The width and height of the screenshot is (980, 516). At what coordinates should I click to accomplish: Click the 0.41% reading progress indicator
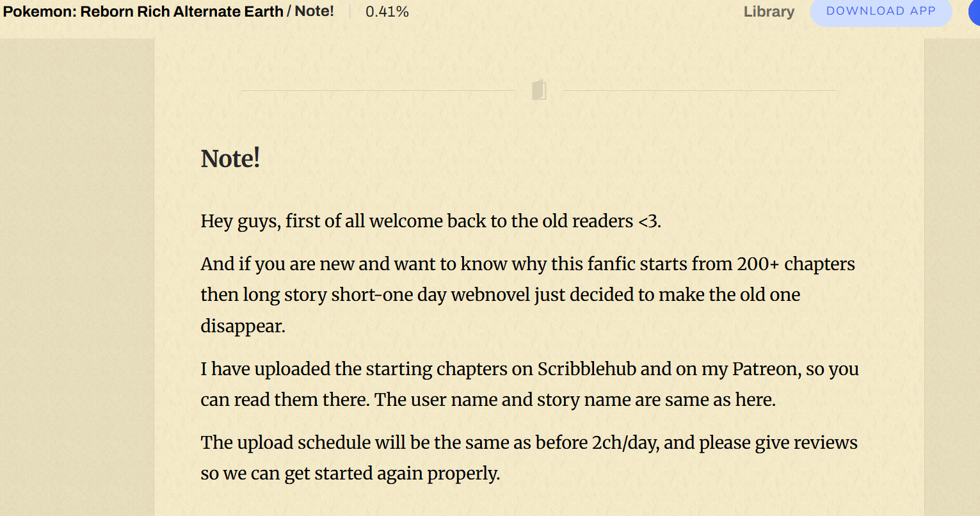click(387, 11)
